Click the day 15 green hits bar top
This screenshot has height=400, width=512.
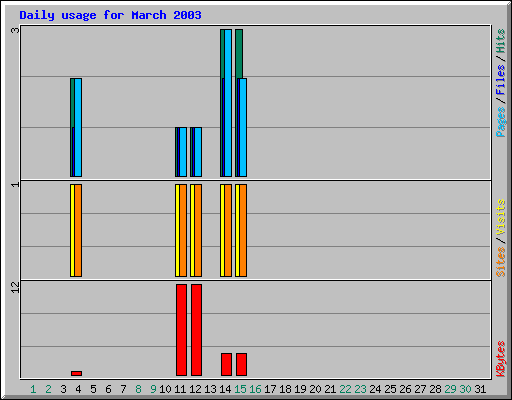pyautogui.click(x=239, y=53)
